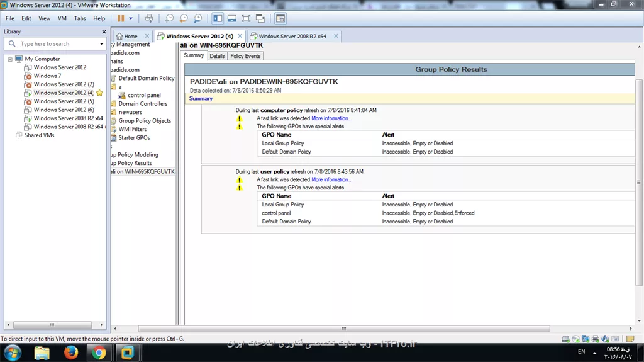This screenshot has height=362, width=644.
Task: Open the VM menu
Action: coord(62,18)
